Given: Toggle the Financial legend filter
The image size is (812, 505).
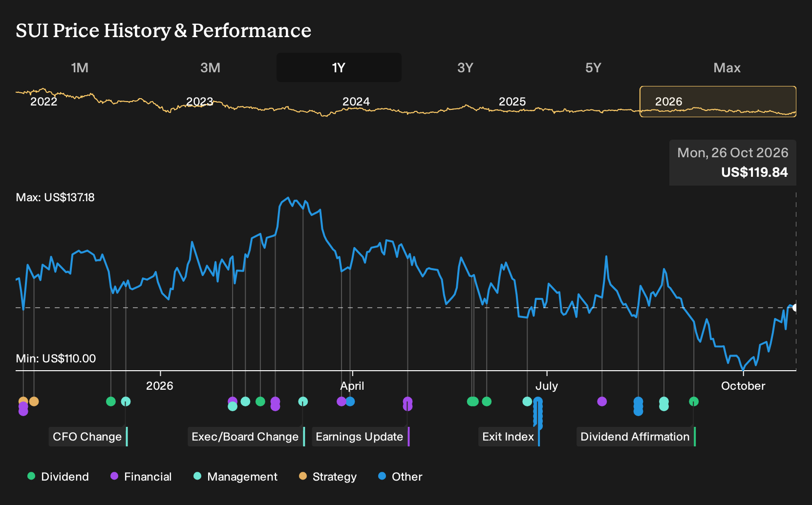Looking at the screenshot, I should coord(141,477).
